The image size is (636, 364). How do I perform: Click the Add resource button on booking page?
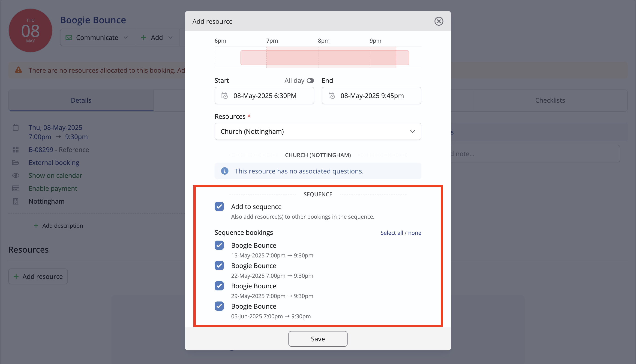38,277
